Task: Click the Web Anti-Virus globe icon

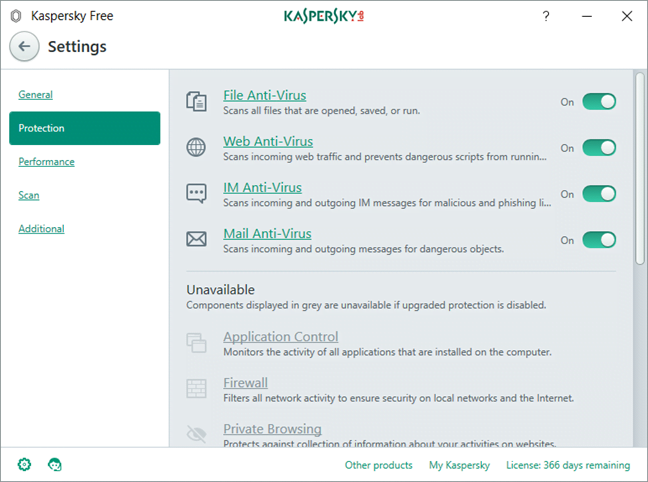Action: point(196,148)
